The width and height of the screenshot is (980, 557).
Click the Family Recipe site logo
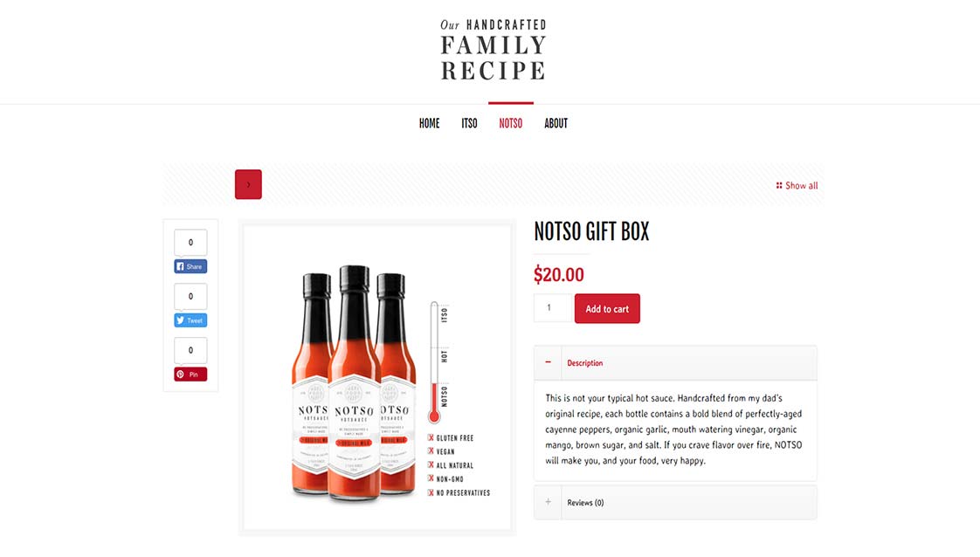(493, 50)
